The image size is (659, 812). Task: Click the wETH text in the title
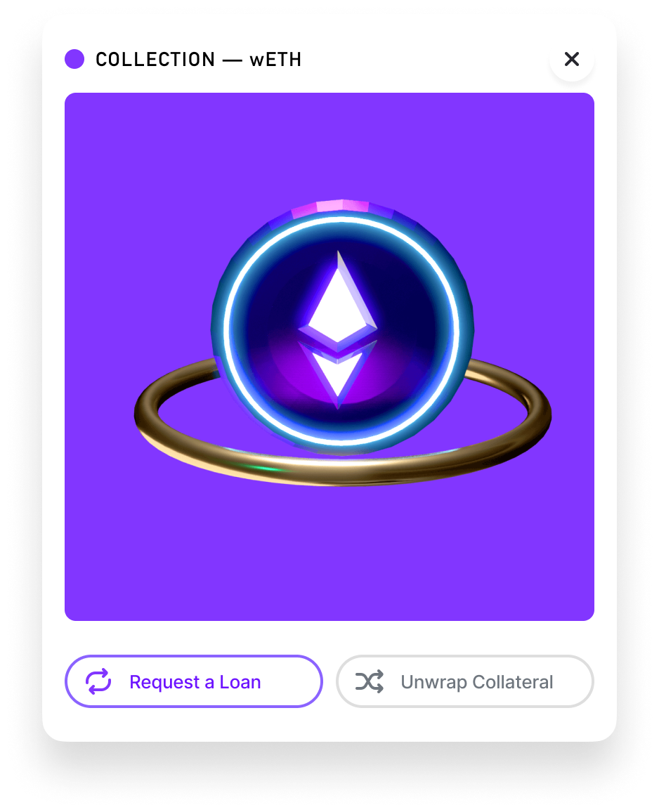(275, 60)
